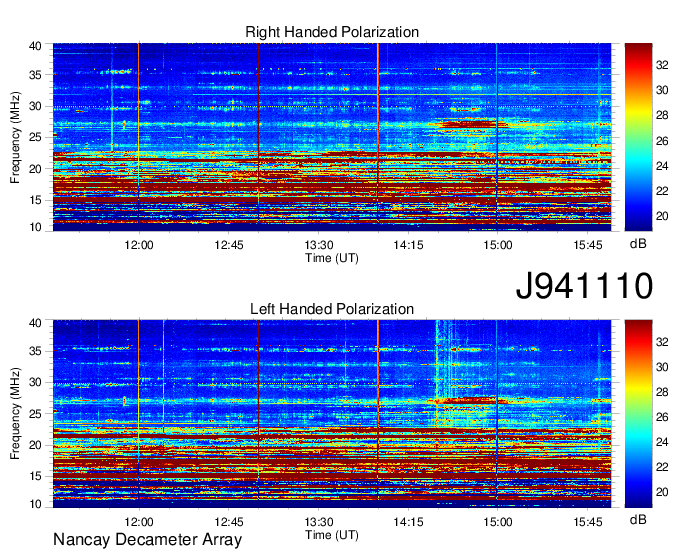Click the 40 MHz tick on left-handed plot
The width and height of the screenshot is (680, 552).
tap(35, 323)
